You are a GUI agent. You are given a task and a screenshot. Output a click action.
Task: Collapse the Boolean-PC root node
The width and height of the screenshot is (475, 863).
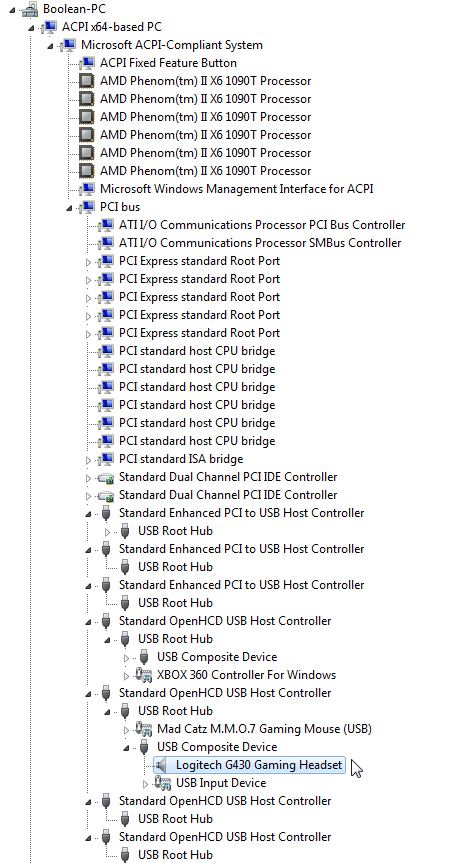click(13, 10)
